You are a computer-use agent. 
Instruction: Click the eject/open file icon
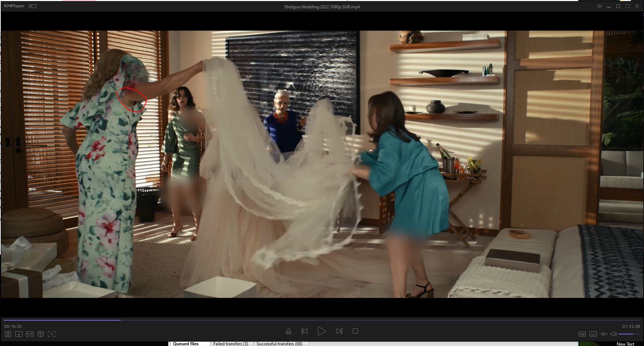click(x=288, y=331)
